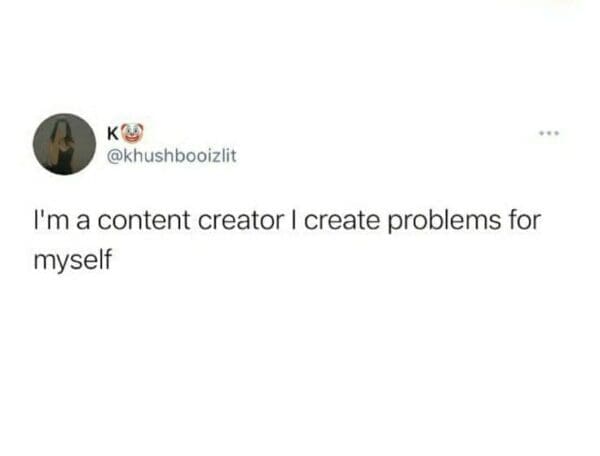
Task: Click the middle dot of the options icon
Action: tap(549, 134)
